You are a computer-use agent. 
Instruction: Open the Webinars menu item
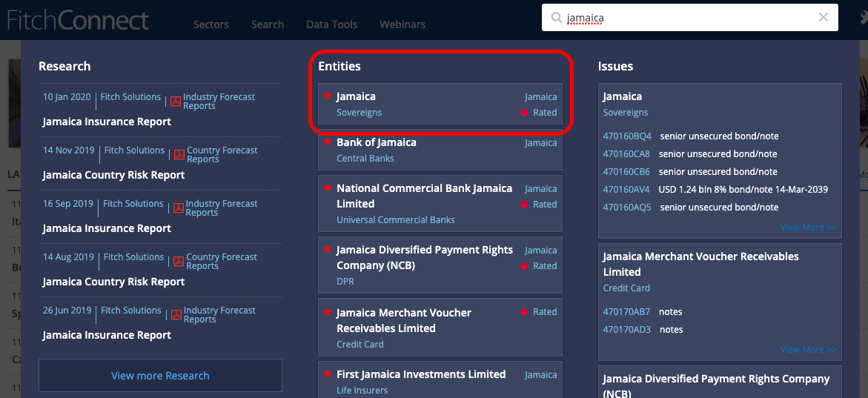point(402,24)
